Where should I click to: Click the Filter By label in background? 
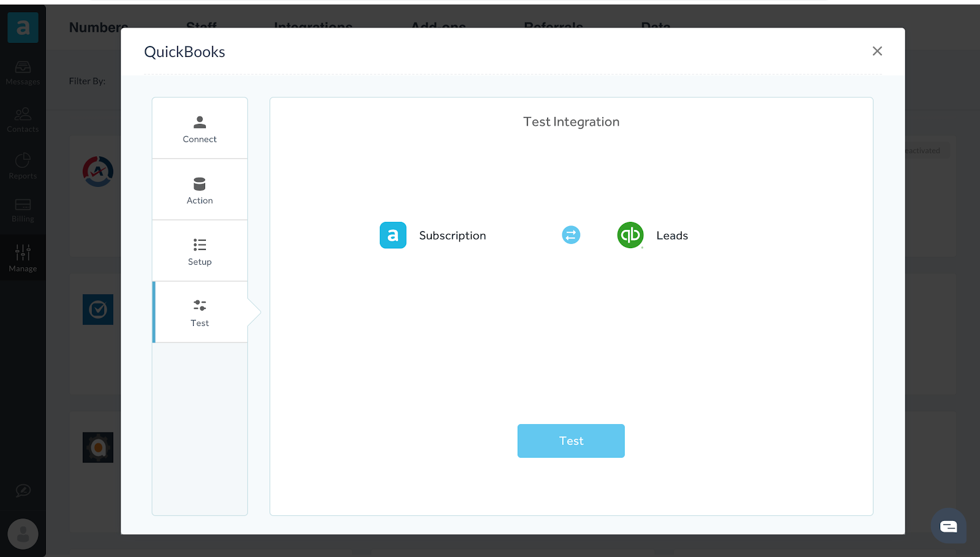[87, 81]
